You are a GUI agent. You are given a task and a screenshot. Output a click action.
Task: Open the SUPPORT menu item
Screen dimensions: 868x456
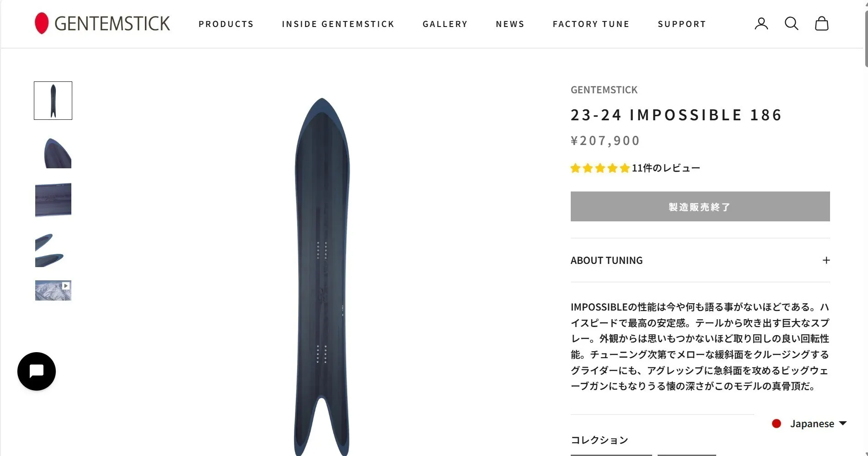point(682,24)
